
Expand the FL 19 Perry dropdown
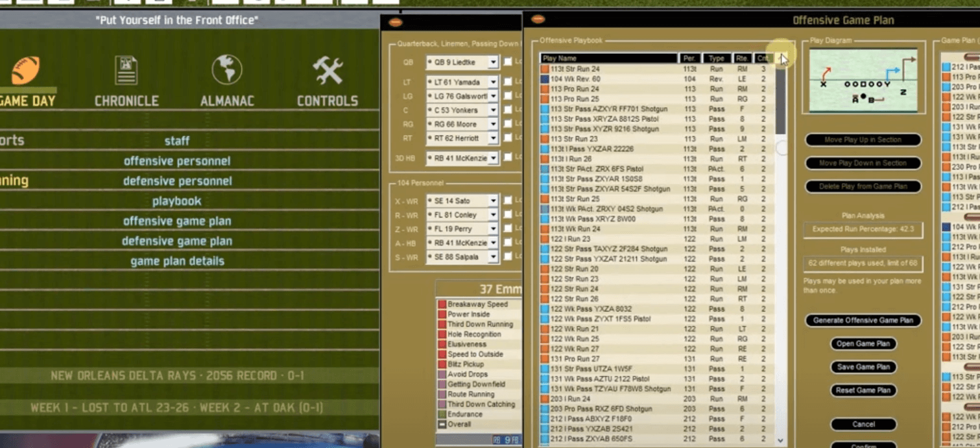(x=493, y=229)
